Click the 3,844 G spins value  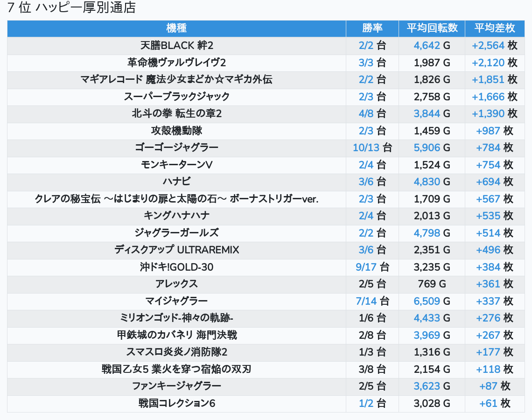point(432,114)
